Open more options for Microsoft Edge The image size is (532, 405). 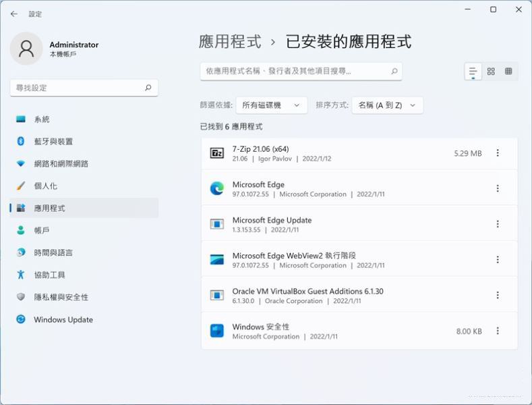pos(498,189)
